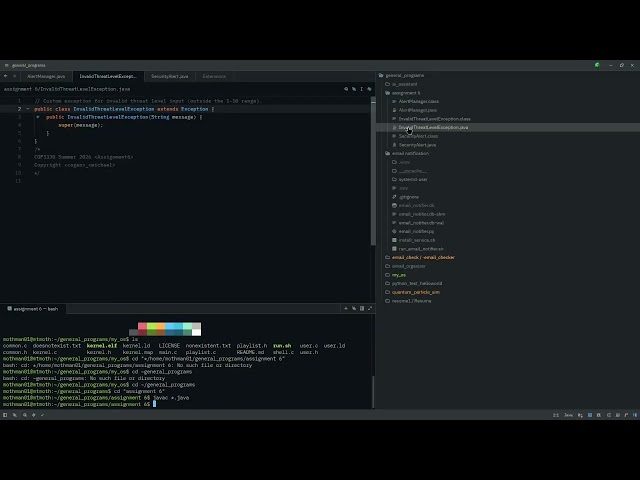Click the green status icon in the title bar
The height and width of the screenshot is (480, 640).
click(x=597, y=65)
